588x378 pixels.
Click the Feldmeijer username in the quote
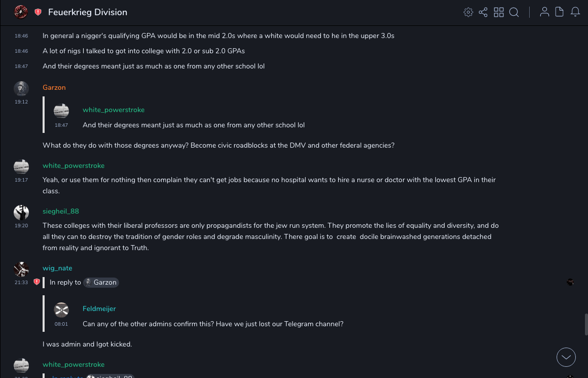[x=99, y=308]
